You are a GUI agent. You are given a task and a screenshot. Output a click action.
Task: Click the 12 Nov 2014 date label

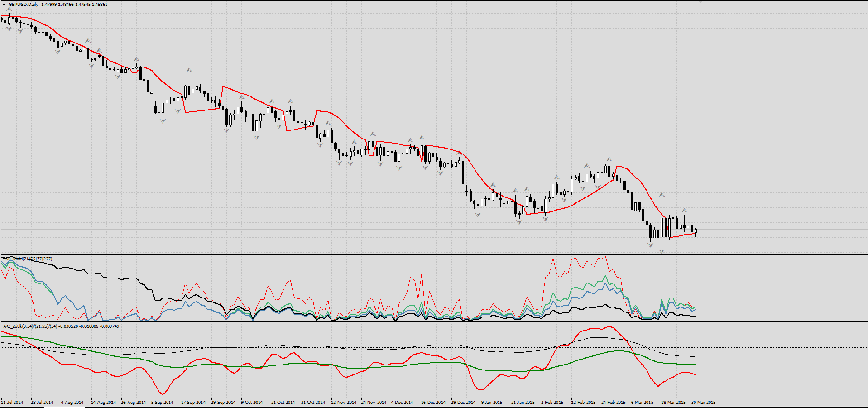pos(344,402)
